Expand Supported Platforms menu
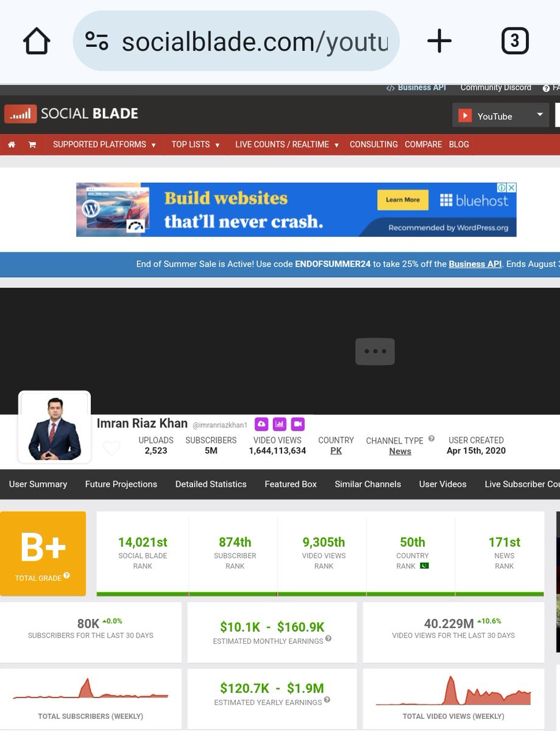This screenshot has height=731, width=560. pyautogui.click(x=104, y=144)
